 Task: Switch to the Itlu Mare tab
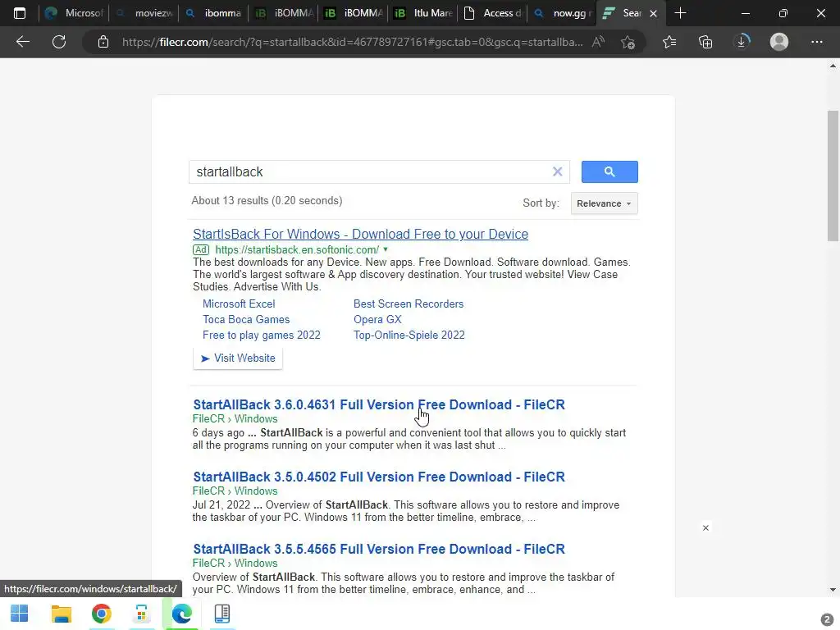[x=422, y=13]
